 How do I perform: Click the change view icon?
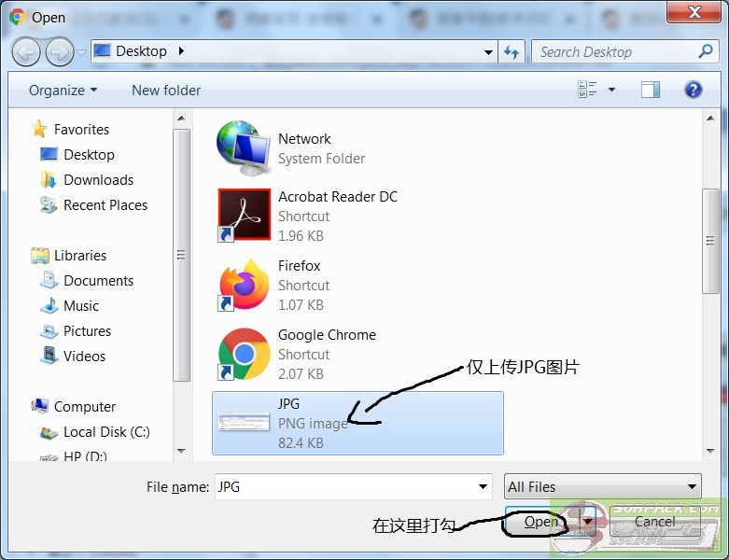[587, 90]
